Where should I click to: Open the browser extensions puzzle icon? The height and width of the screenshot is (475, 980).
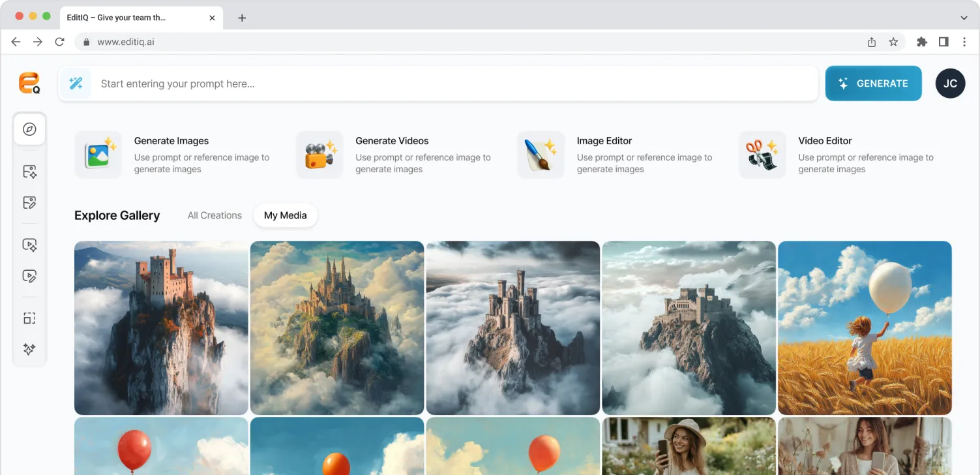[x=921, y=42]
